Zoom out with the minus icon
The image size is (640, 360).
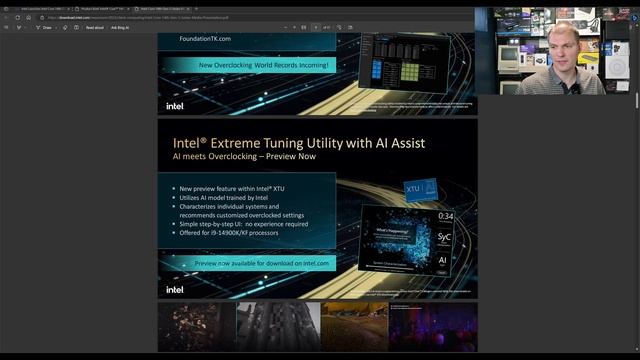[x=285, y=28]
